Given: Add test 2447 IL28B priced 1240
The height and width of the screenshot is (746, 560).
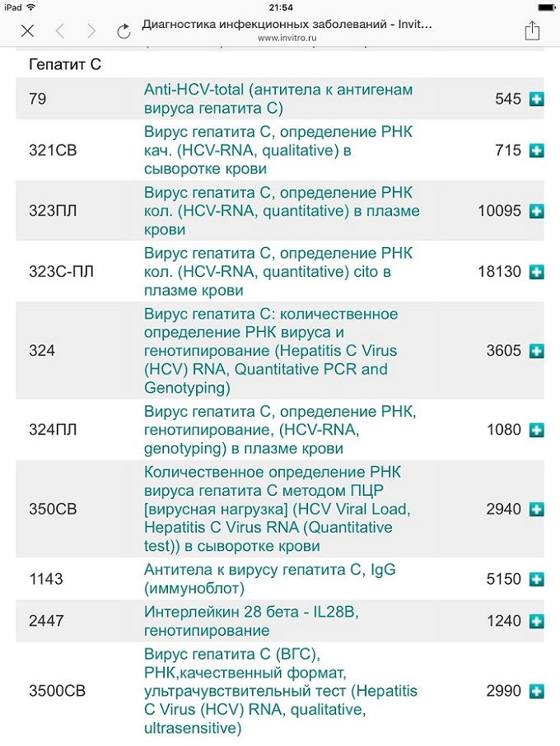Looking at the screenshot, I should [537, 621].
